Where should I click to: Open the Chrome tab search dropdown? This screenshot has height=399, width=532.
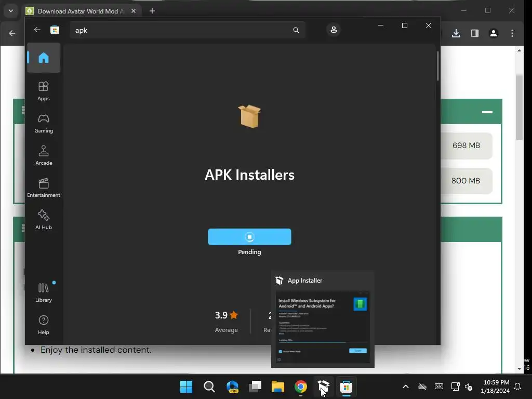tap(11, 11)
